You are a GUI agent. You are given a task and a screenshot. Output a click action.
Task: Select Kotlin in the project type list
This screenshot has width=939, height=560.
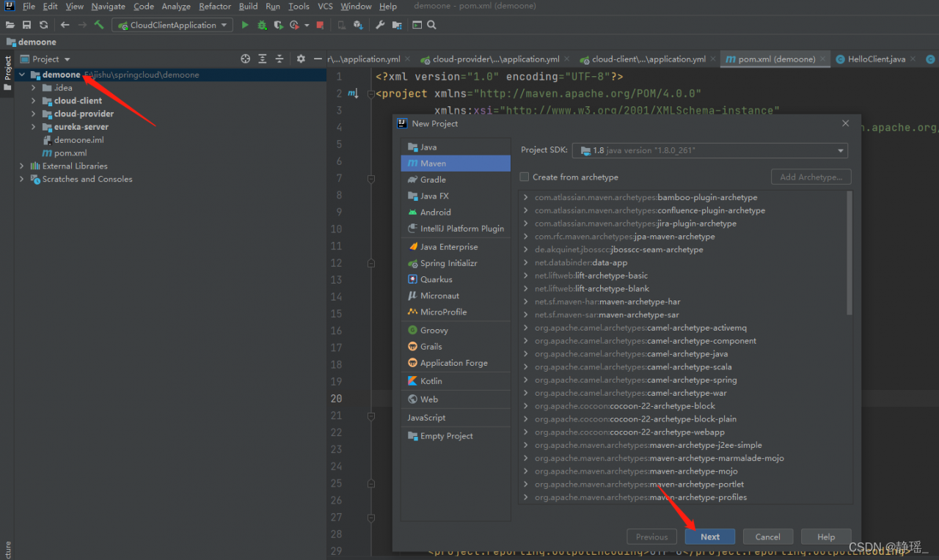456,381
